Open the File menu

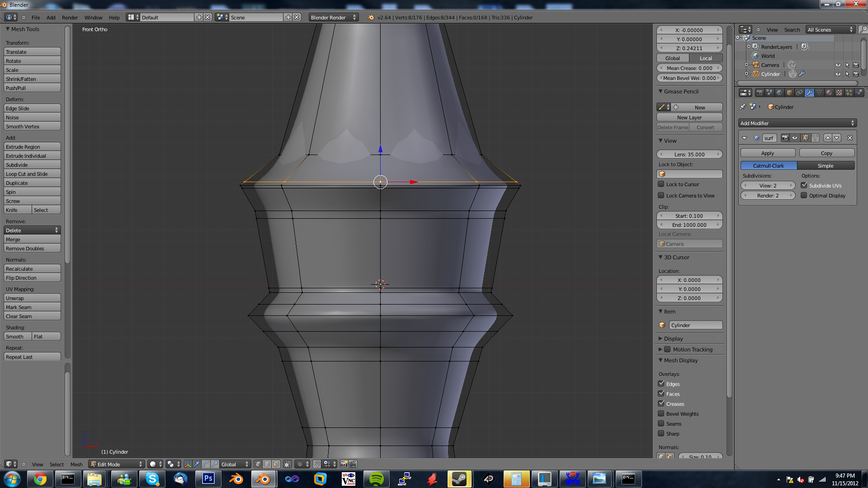pos(36,17)
